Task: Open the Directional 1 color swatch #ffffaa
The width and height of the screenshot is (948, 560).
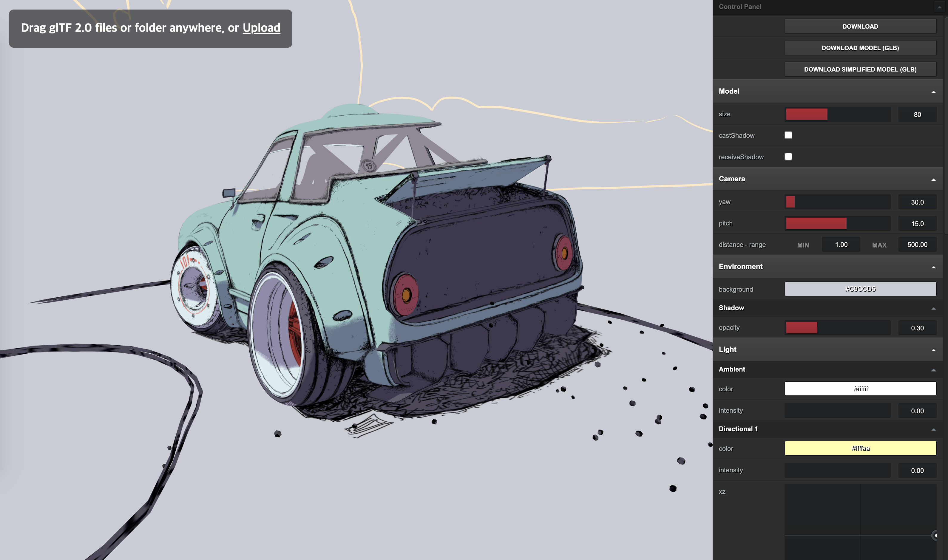Action: 860,448
